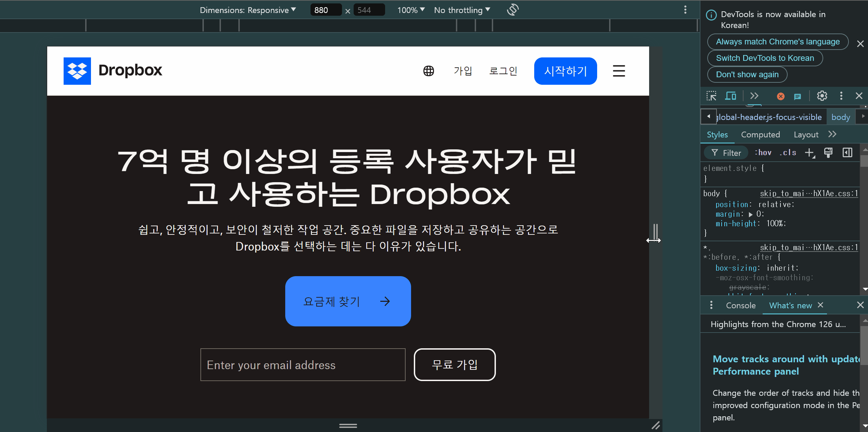Image resolution: width=868 pixels, height=432 pixels.
Task: Toggle rendering emulations paintbrush icon
Action: pyautogui.click(x=828, y=152)
